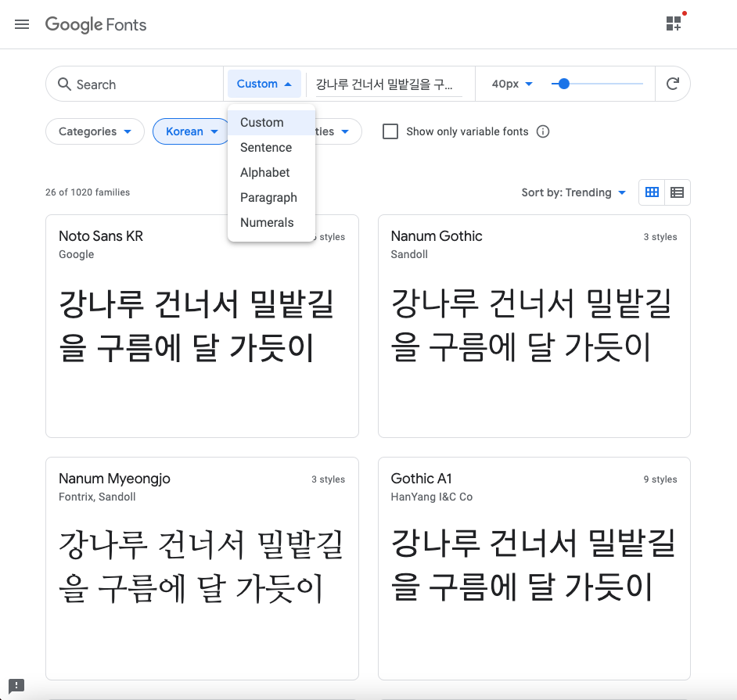Open the Sort by: Trending dropdown

pos(573,192)
